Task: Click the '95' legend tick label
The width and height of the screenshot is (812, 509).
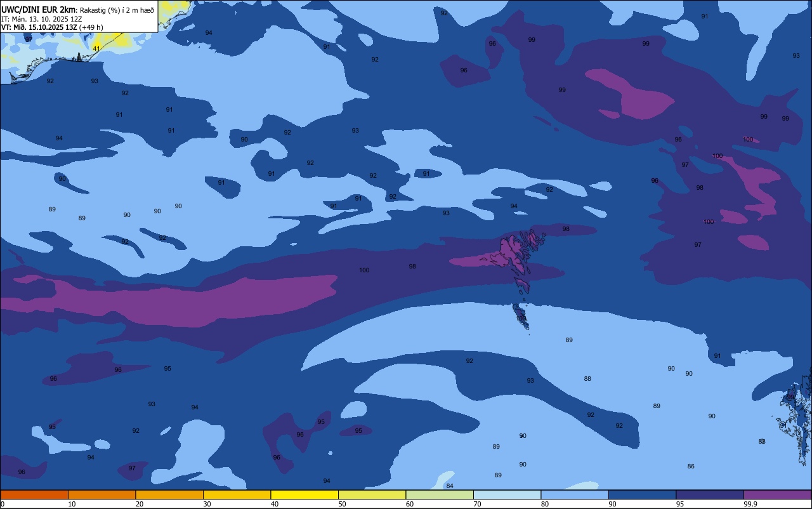Action: coord(680,504)
